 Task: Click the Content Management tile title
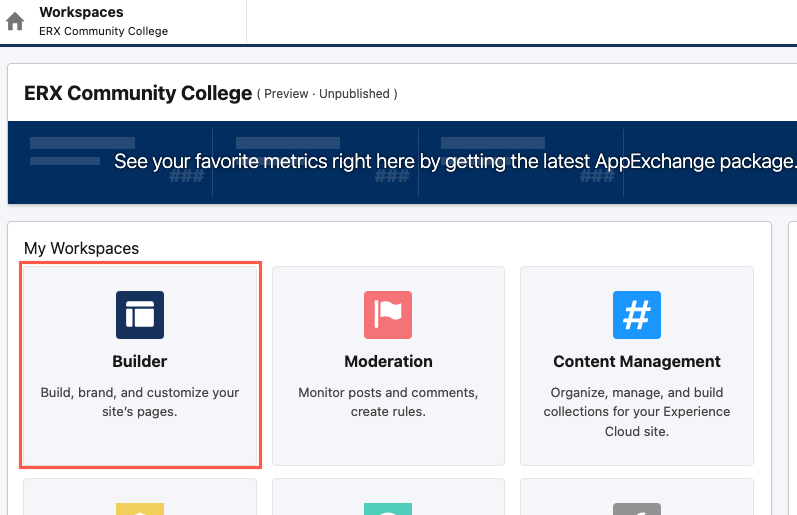636,361
